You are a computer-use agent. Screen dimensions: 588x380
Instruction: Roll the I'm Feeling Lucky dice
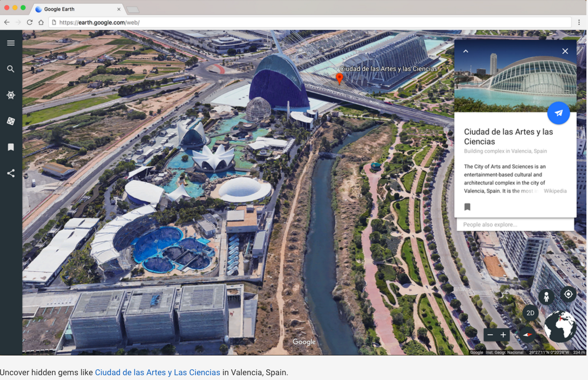click(x=11, y=121)
